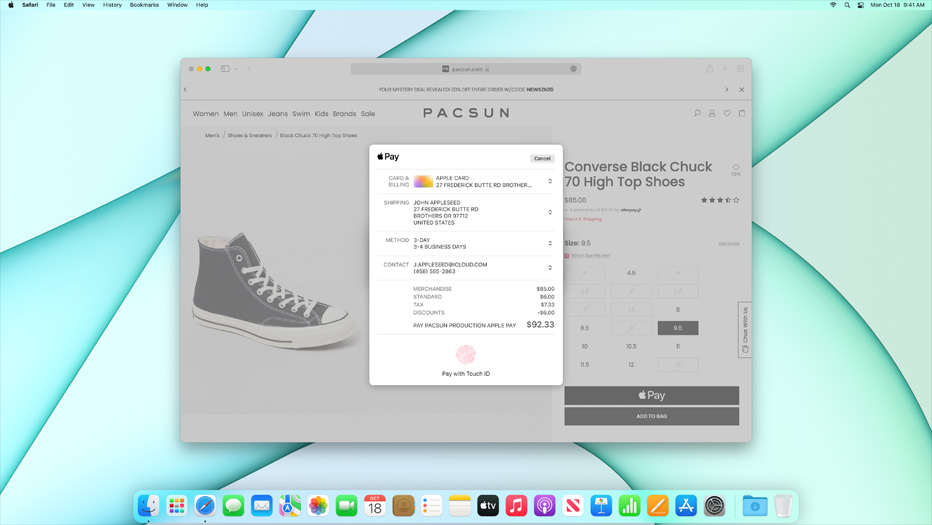Cancel the Apple Pay sheet
The image size is (932, 525).
coord(542,158)
